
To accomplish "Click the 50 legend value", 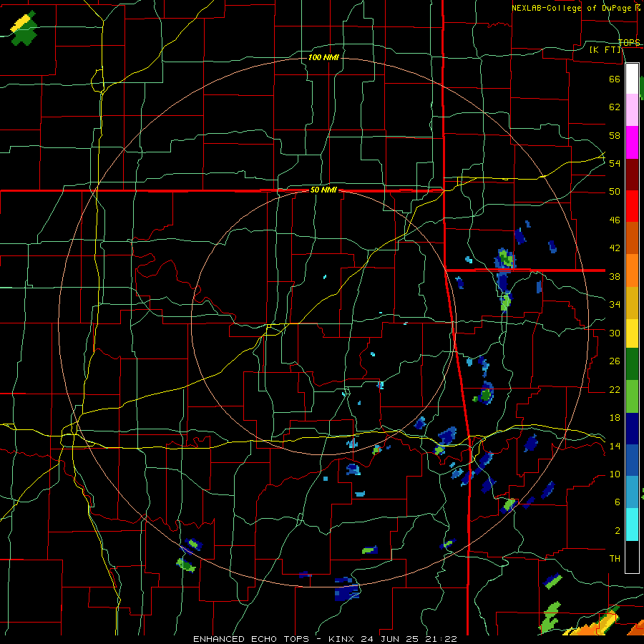I will click(615, 191).
